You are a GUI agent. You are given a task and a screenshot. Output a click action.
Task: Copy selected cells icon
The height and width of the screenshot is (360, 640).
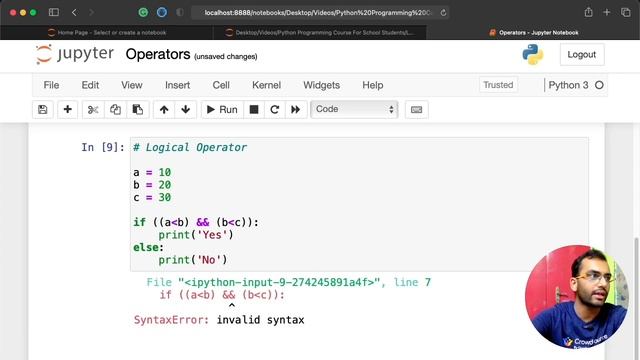pos(115,109)
